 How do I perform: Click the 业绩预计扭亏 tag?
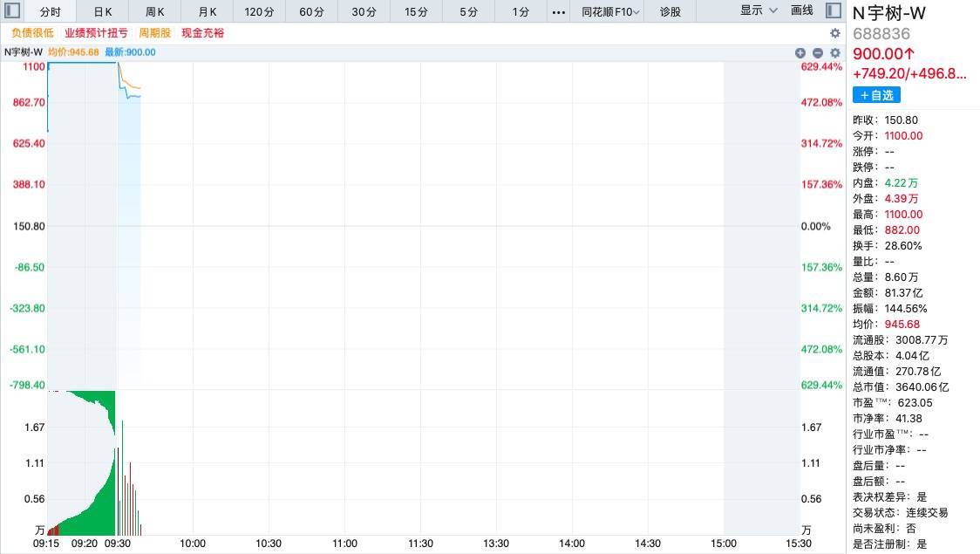tap(96, 33)
